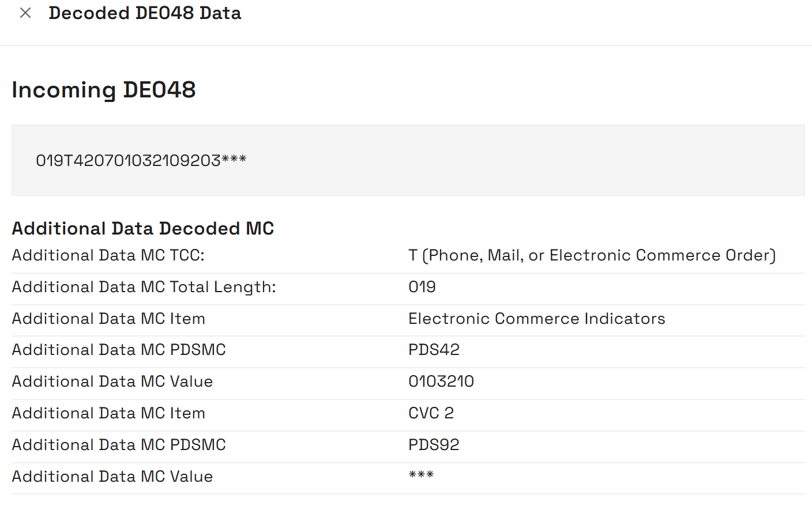
Task: Click the 'Additional Data MC TCC:' label
Action: coord(108,255)
